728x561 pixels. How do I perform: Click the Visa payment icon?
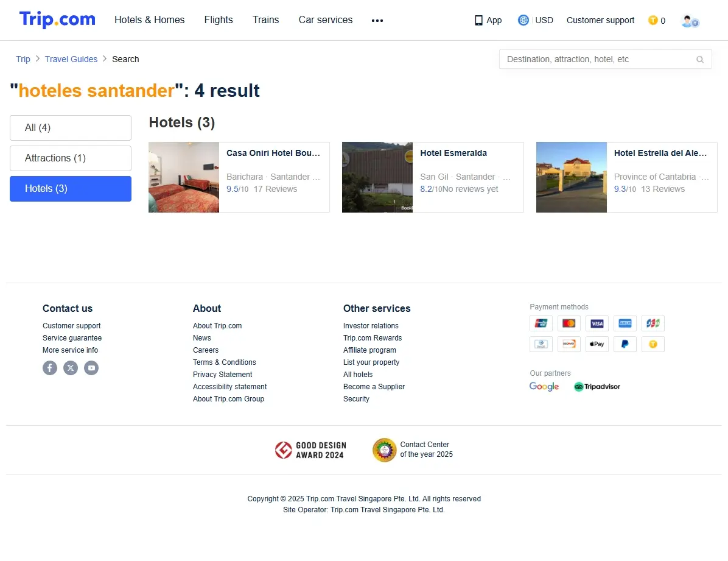[597, 323]
